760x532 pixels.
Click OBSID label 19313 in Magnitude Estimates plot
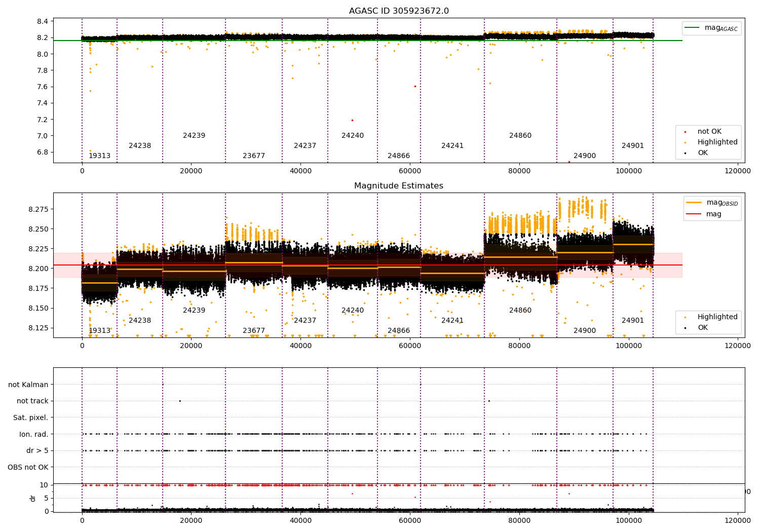coord(99,331)
